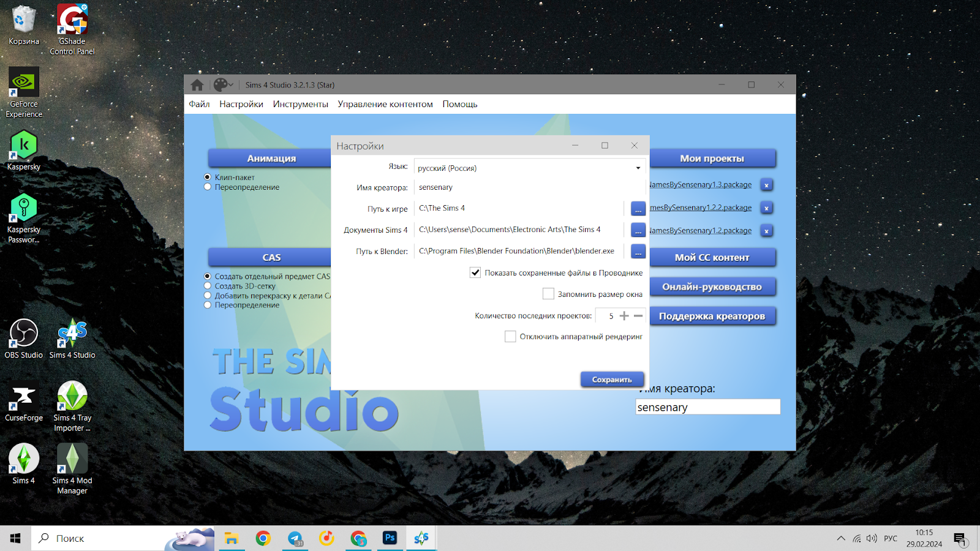Open the BySensenary1.2.package project link
The height and width of the screenshot is (551, 980).
coord(701,231)
